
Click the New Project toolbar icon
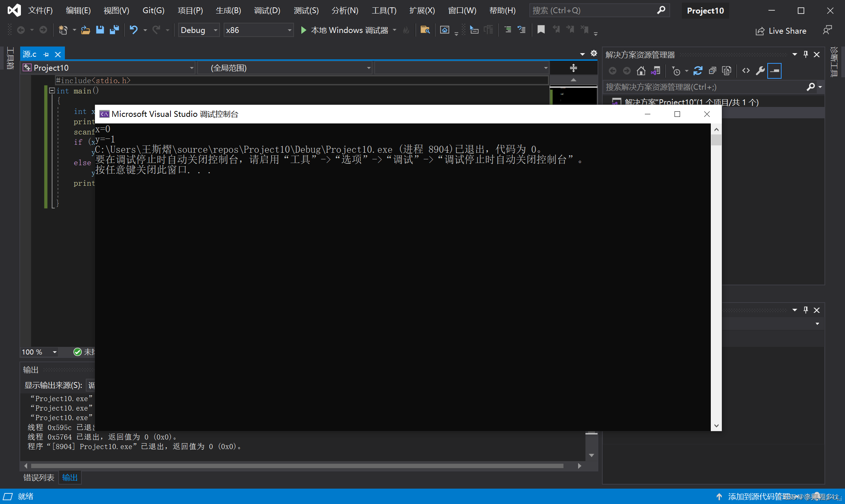(63, 30)
